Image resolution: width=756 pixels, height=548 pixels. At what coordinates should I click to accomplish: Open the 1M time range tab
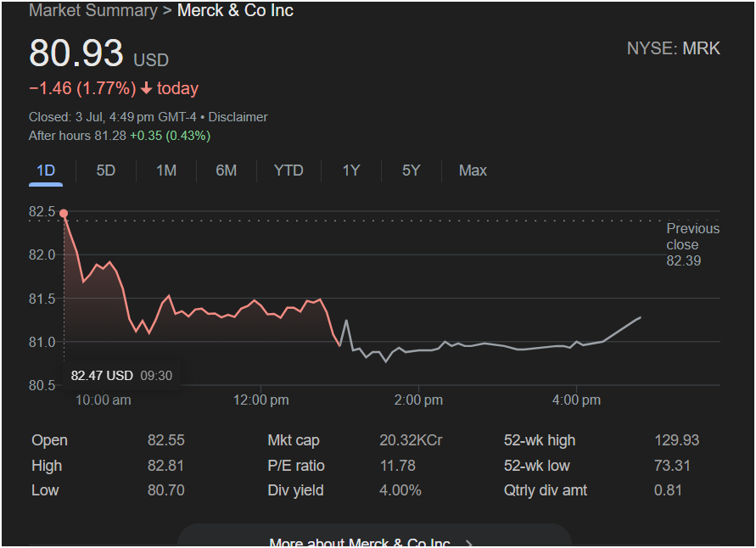click(166, 171)
